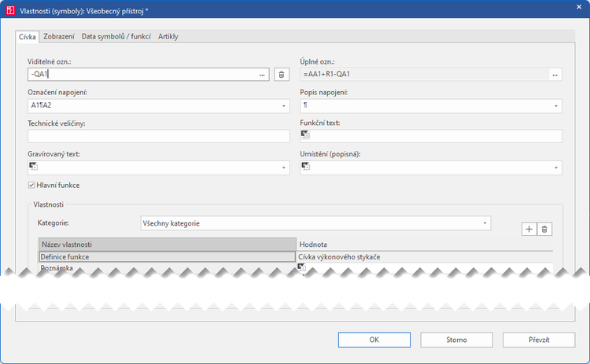Add a new property with the plus icon
This screenshot has width=590, height=364.
pyautogui.click(x=529, y=229)
